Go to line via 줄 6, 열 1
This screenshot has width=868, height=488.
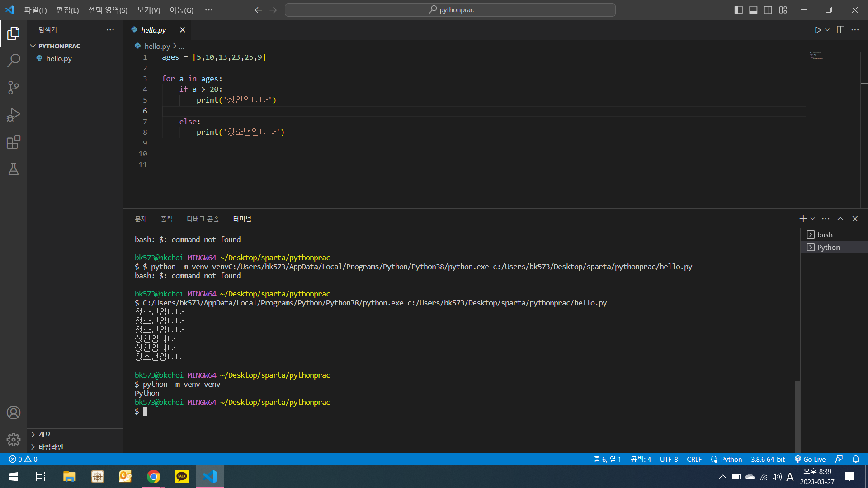[607, 459]
